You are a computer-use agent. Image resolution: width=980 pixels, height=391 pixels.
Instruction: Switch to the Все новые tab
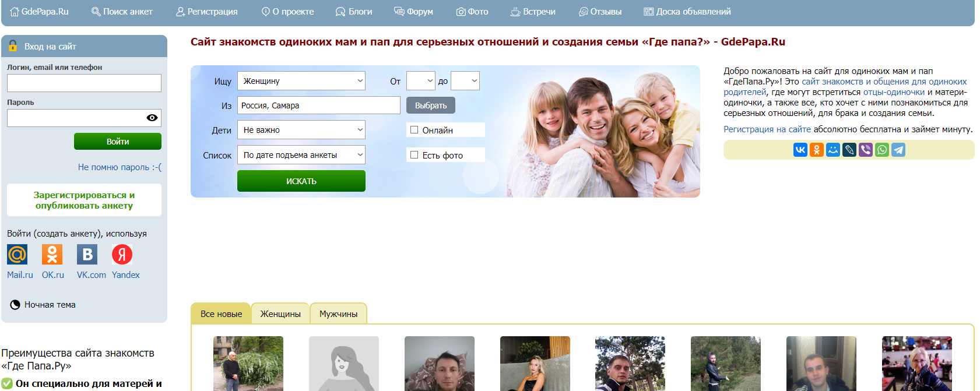click(x=221, y=313)
